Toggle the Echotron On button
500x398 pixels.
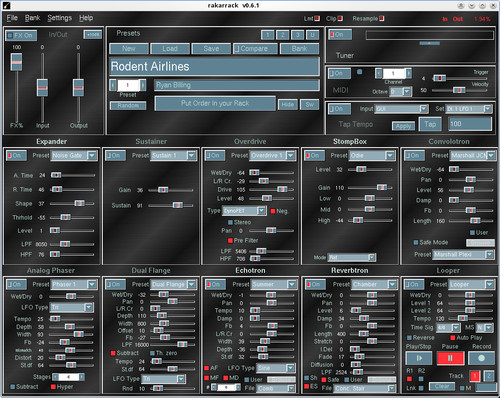[215, 284]
